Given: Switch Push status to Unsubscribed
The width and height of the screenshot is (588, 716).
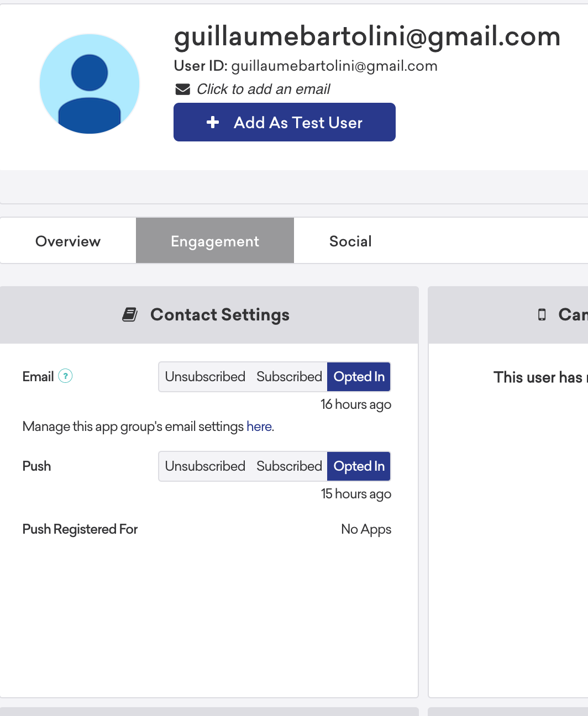Looking at the screenshot, I should (205, 466).
